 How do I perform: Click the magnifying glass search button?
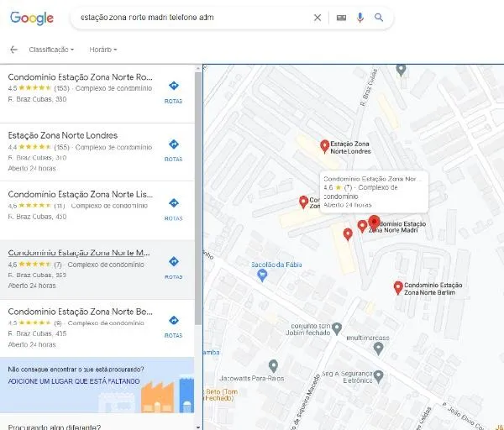(x=379, y=18)
